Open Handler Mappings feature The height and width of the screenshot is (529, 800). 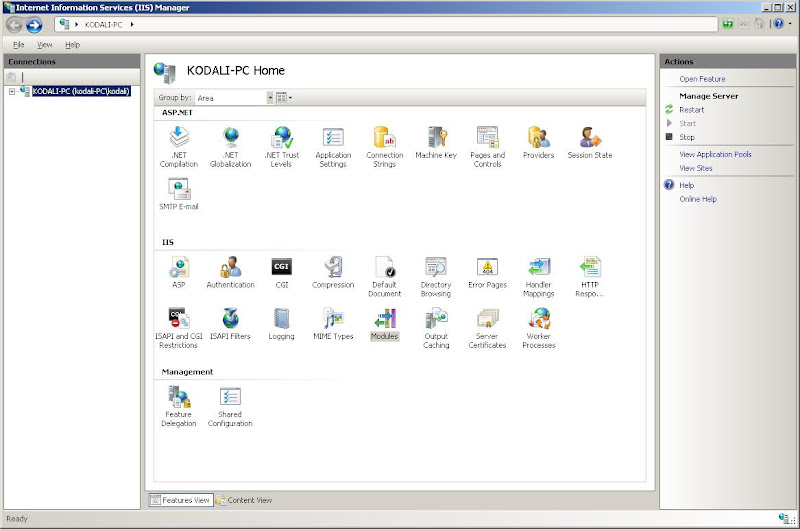coord(539,276)
